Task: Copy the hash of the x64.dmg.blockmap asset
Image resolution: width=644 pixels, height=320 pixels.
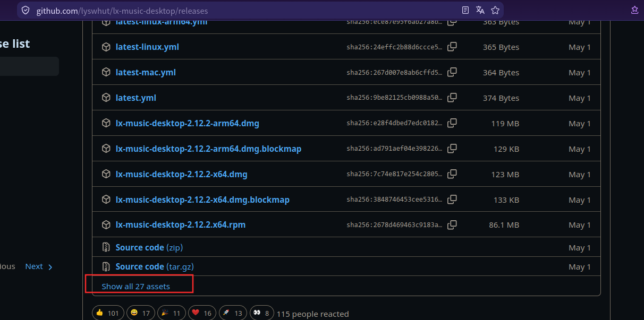Action: (x=452, y=200)
